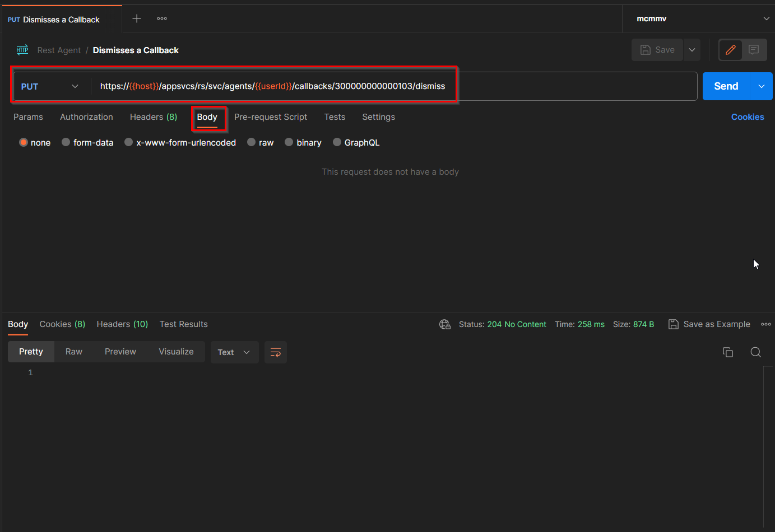775x532 pixels.
Task: Go to Rest Agent collection breadcrumb
Action: (59, 50)
